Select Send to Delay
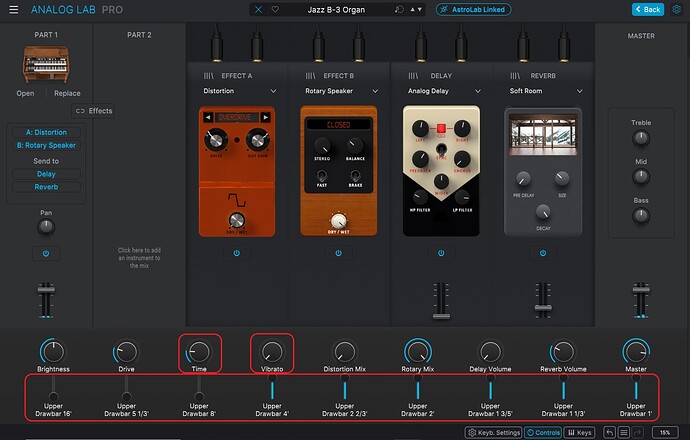Image resolution: width=690 pixels, height=440 pixels. 46,174
